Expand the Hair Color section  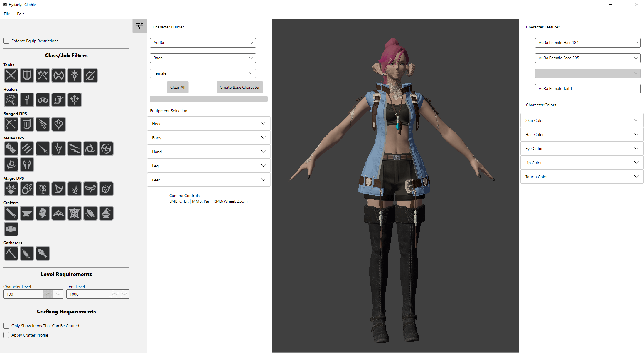pos(582,135)
